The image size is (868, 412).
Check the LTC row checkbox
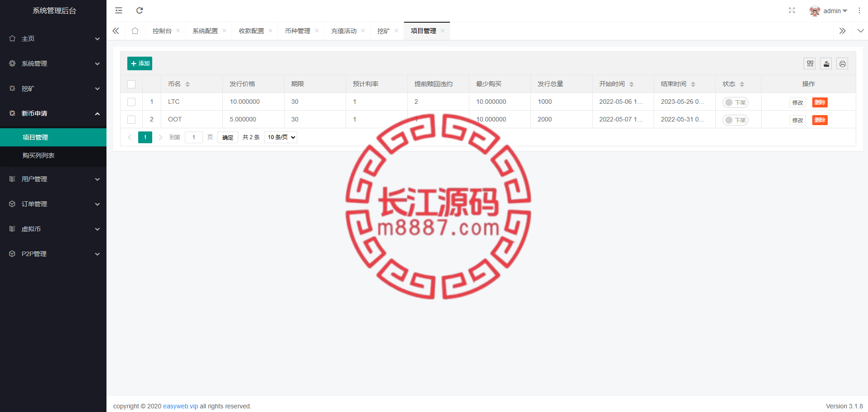coord(131,102)
